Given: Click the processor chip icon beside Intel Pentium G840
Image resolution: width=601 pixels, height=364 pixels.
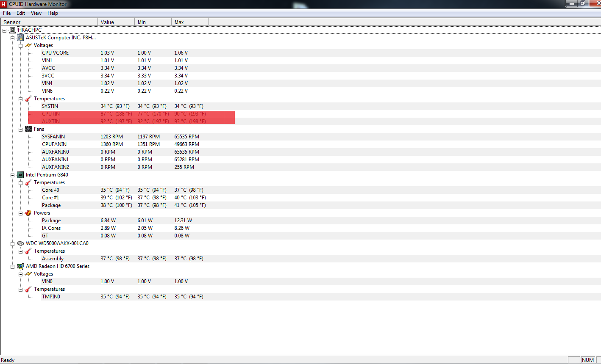Looking at the screenshot, I should point(20,175).
